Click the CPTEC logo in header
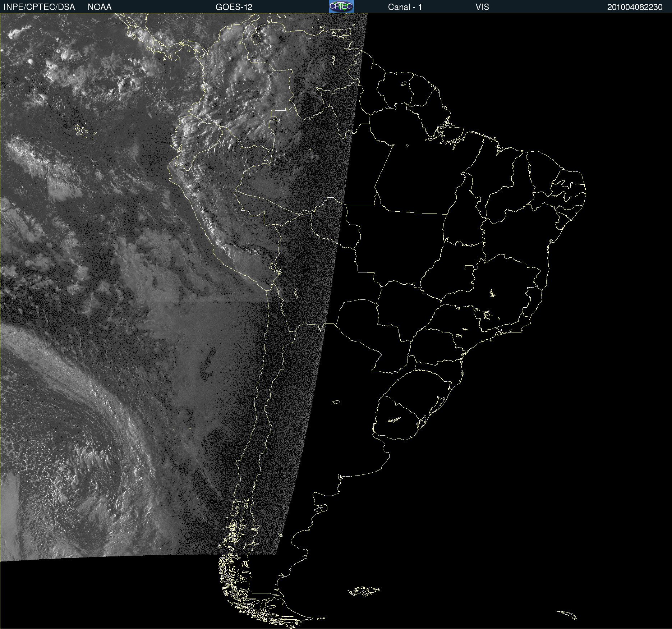 (x=341, y=6)
